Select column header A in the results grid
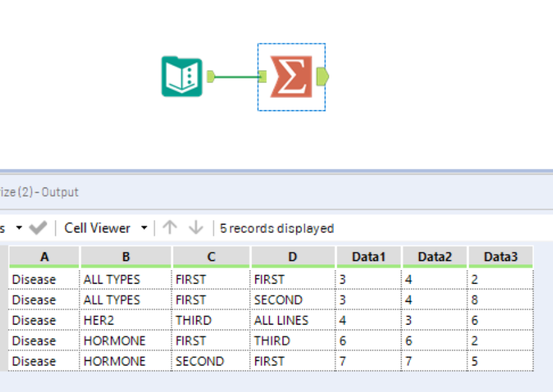 [44, 256]
